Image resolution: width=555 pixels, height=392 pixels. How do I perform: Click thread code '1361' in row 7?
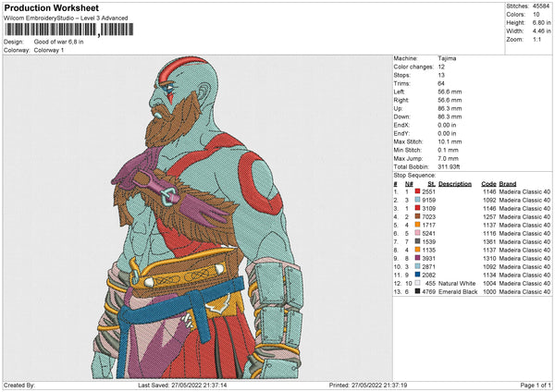pyautogui.click(x=489, y=242)
